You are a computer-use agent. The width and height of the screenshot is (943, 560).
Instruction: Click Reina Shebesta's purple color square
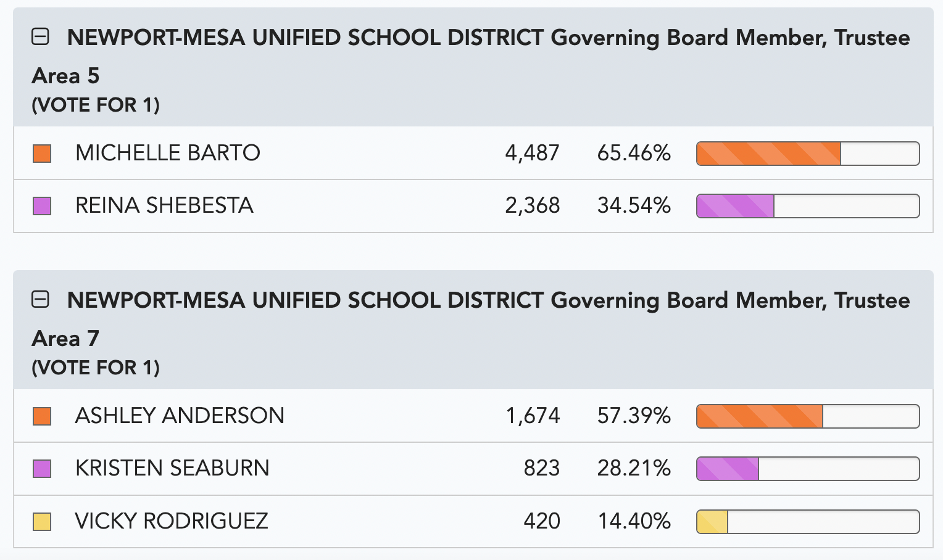pyautogui.click(x=42, y=206)
